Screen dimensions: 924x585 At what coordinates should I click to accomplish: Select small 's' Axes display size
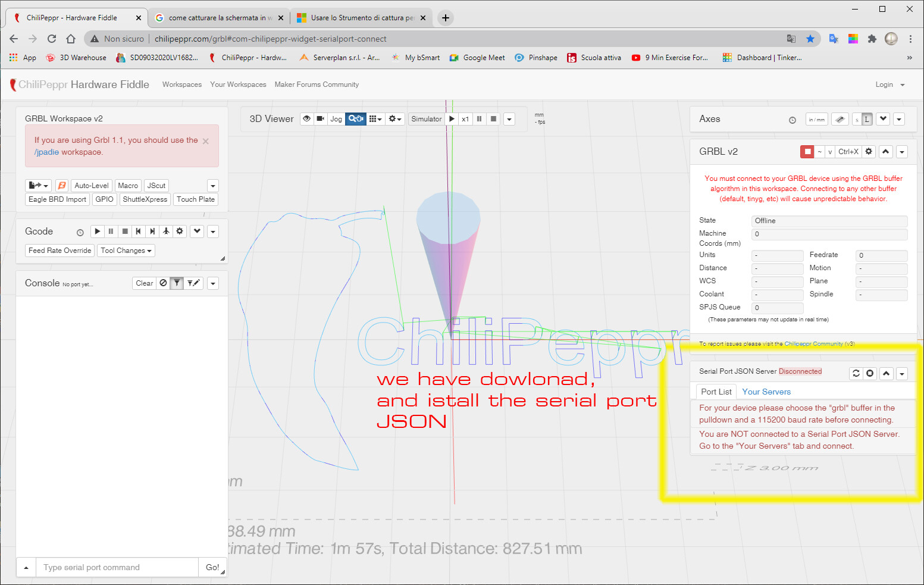[857, 119]
